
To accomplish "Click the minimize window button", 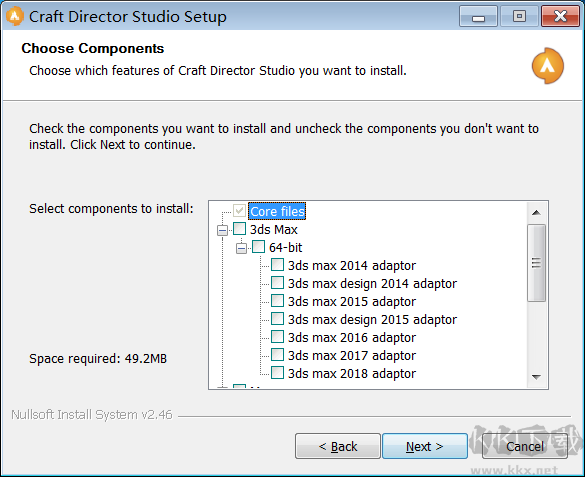I will (478, 17).
